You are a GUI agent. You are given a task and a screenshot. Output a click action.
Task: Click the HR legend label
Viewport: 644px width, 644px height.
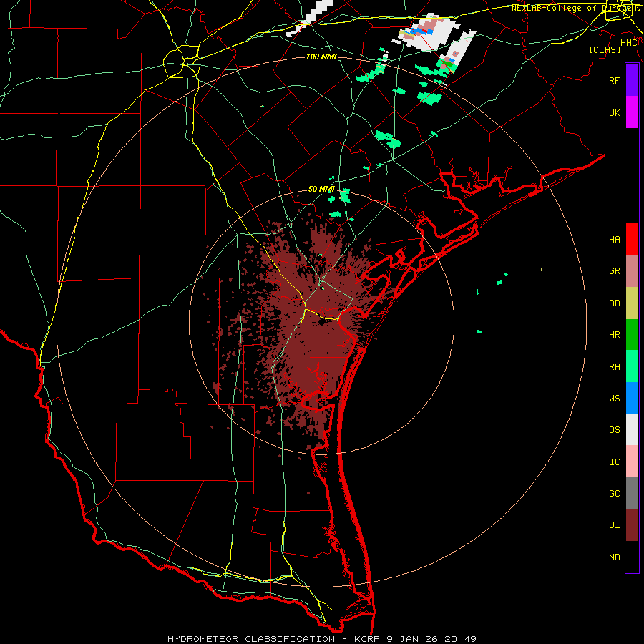pyautogui.click(x=615, y=335)
